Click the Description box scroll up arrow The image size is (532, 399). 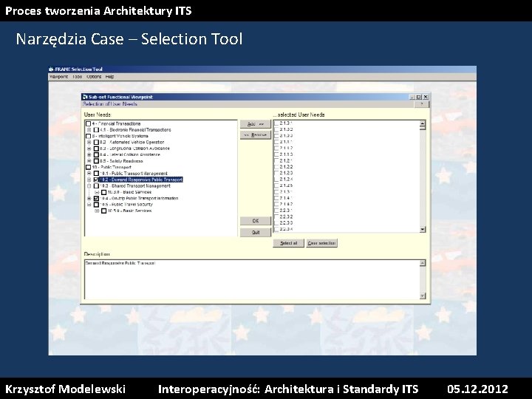[x=423, y=263]
